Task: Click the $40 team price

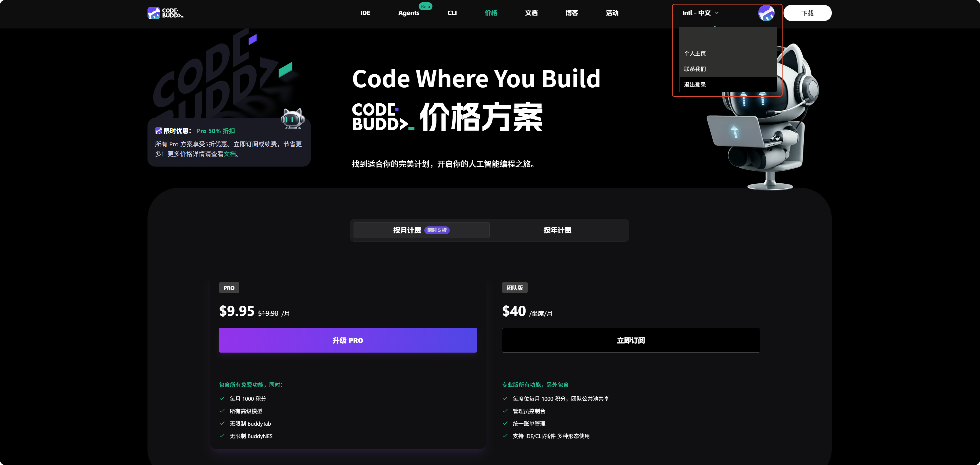Action: click(x=514, y=311)
